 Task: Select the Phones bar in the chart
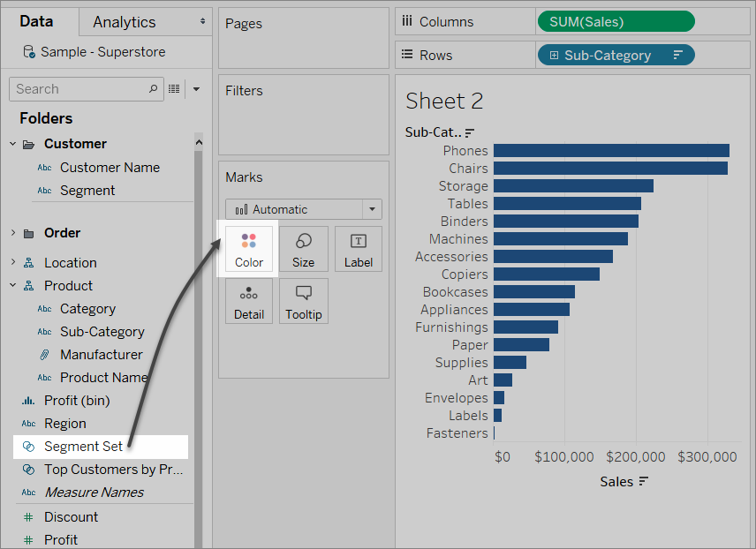pyautogui.click(x=611, y=150)
